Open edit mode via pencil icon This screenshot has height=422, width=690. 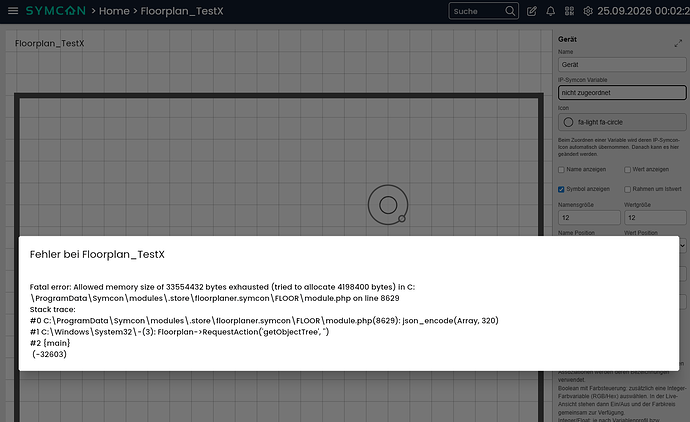[532, 11]
